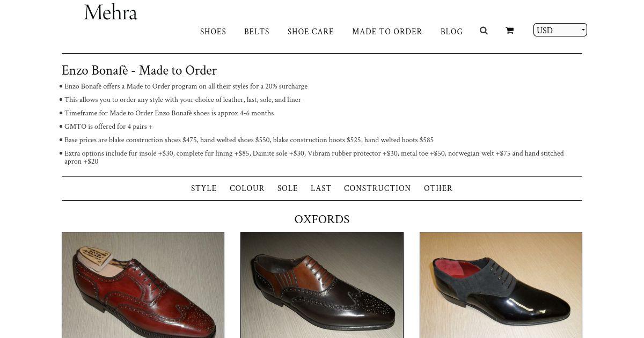Click the Oxfords section heading
644x338 pixels.
point(322,219)
